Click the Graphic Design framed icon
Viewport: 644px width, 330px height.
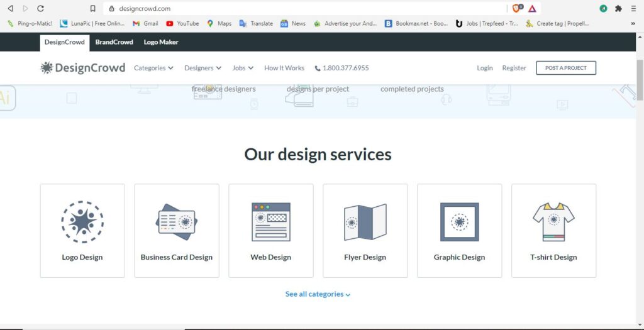click(x=460, y=222)
